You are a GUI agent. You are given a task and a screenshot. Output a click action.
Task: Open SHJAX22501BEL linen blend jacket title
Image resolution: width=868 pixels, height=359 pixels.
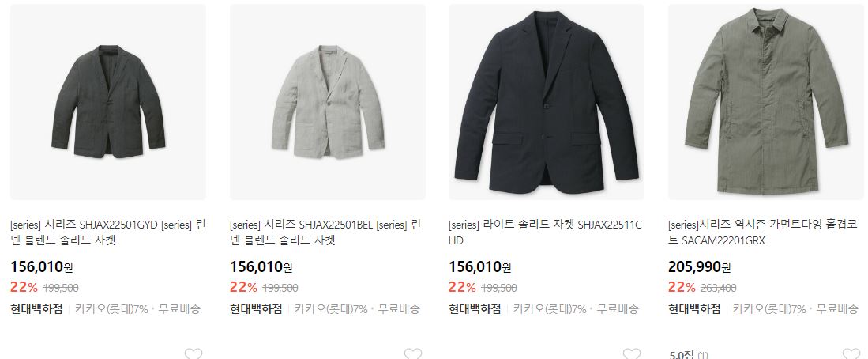(325, 232)
